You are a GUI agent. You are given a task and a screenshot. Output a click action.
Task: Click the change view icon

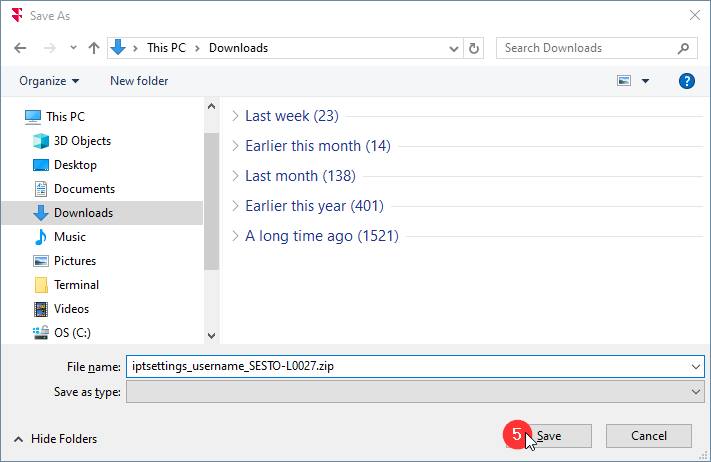point(624,81)
